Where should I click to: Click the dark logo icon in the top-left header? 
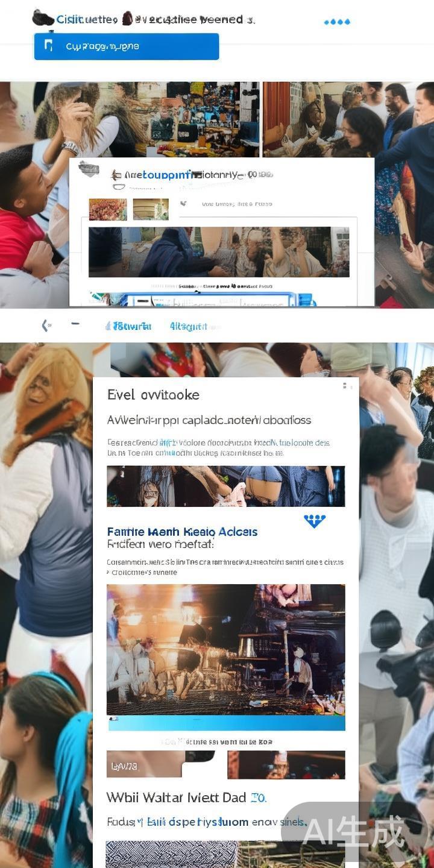tap(43, 18)
